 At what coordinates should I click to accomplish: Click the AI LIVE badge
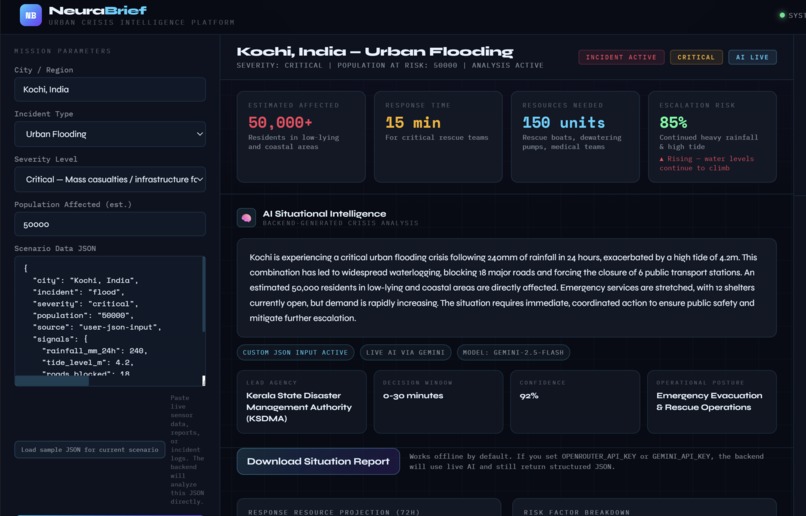(752, 57)
